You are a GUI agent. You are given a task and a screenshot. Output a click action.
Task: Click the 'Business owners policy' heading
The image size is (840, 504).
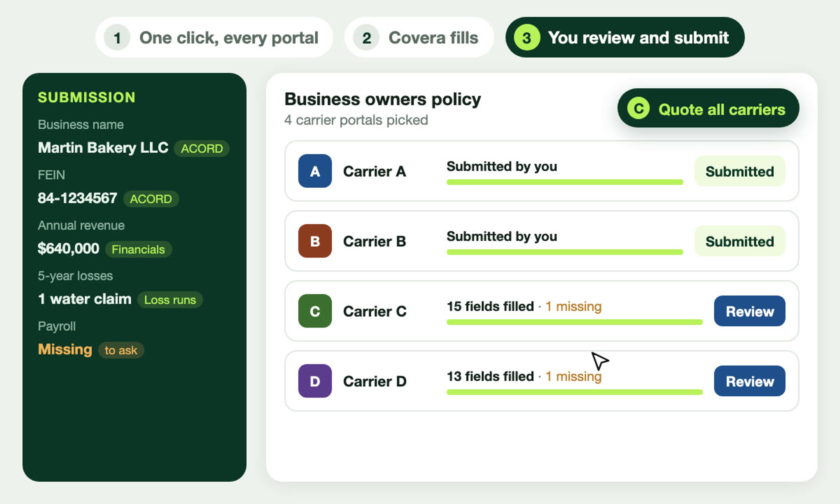(x=382, y=100)
